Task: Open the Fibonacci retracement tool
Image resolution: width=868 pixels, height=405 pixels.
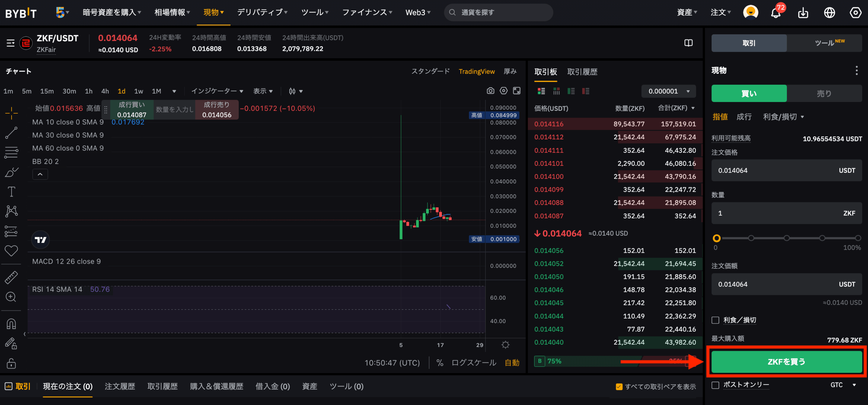Action: [11, 152]
